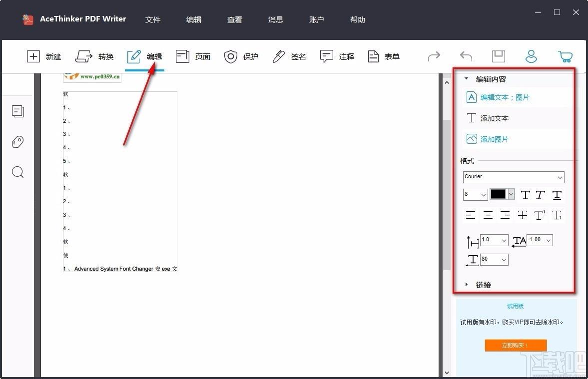Select Edit text; image (编辑文本；图片)
This screenshot has height=379, width=588.
click(x=497, y=97)
